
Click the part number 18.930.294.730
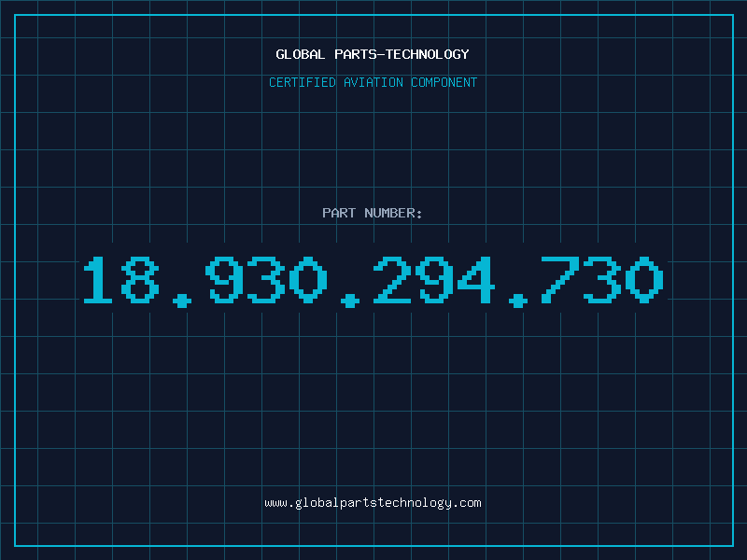(373, 281)
